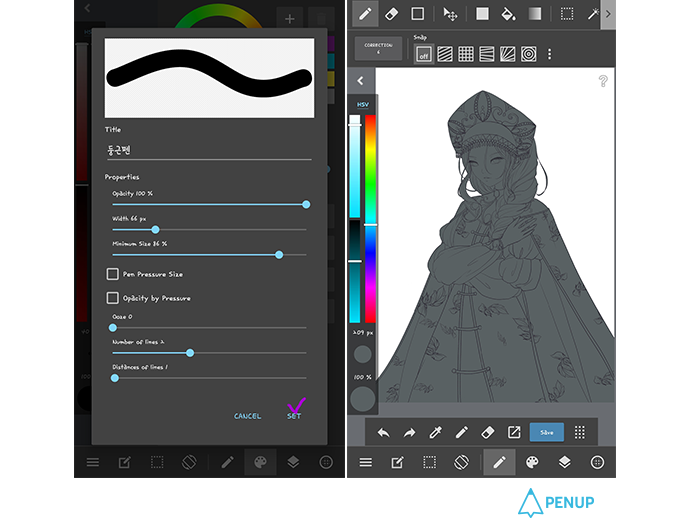Screen dimensions: 690x528
Task: Select the brush in shortcut bar
Action: 462,433
